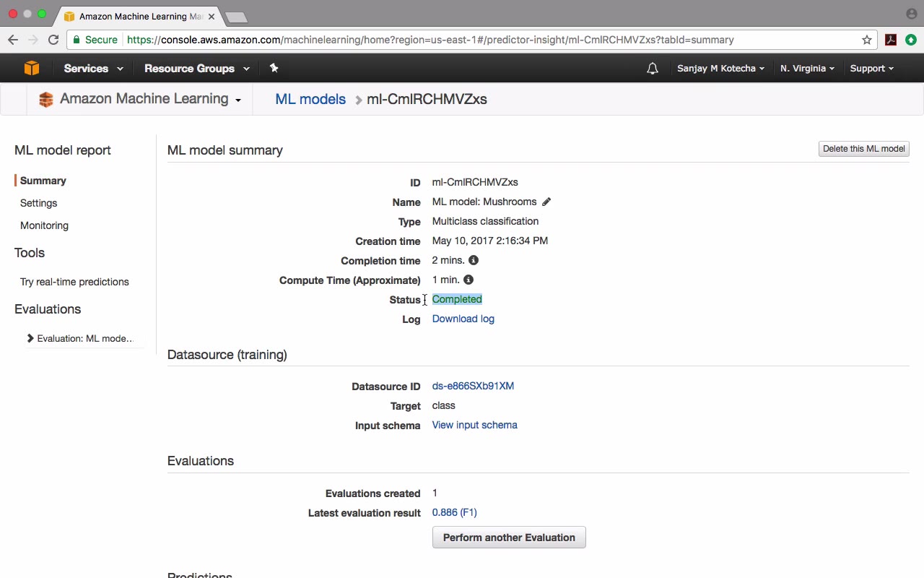
Task: Click the Evaluations sidebar heading
Action: coord(48,309)
